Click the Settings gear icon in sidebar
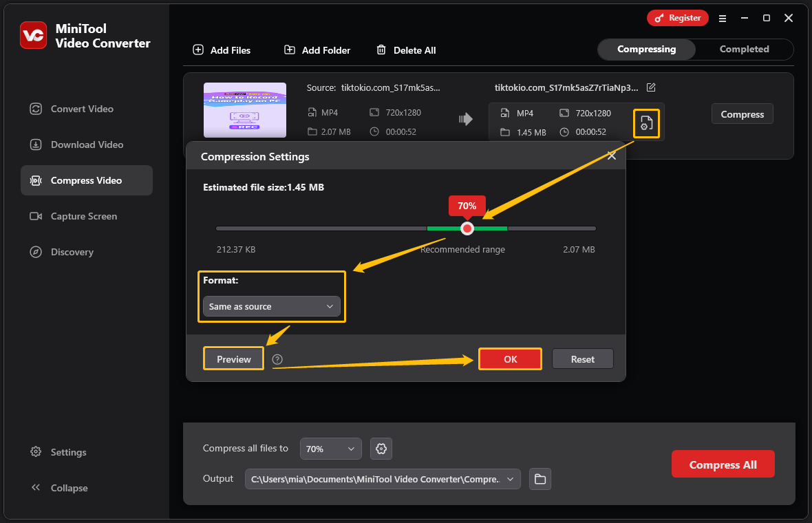The width and height of the screenshot is (812, 523). tap(36, 451)
